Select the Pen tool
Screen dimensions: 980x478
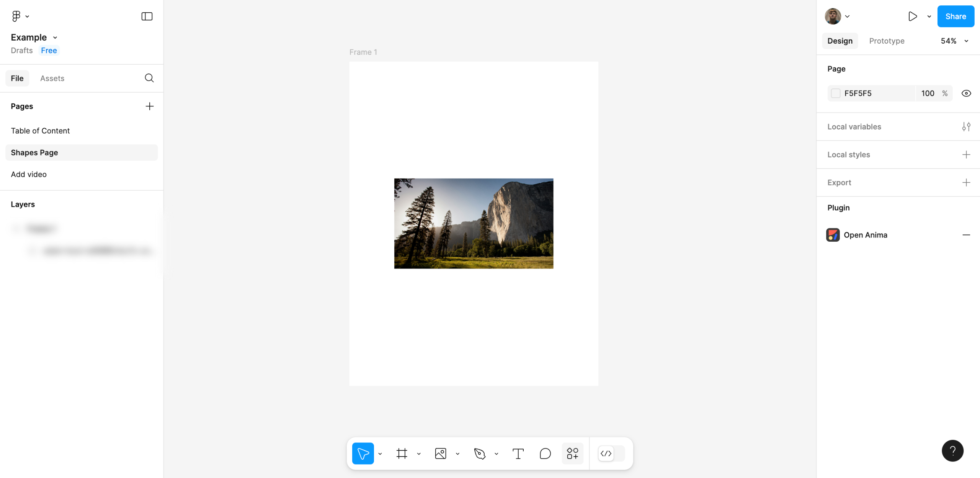pos(479,453)
